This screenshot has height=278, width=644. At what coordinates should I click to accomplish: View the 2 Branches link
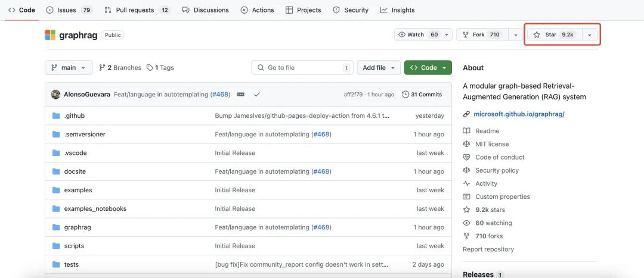(120, 68)
